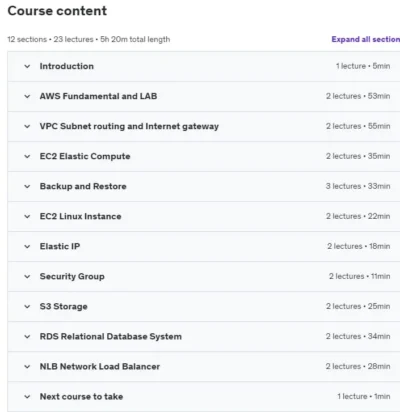The width and height of the screenshot is (400, 412).
Task: Expand NLB Network Load Balancer chevron
Action: [x=27, y=366]
